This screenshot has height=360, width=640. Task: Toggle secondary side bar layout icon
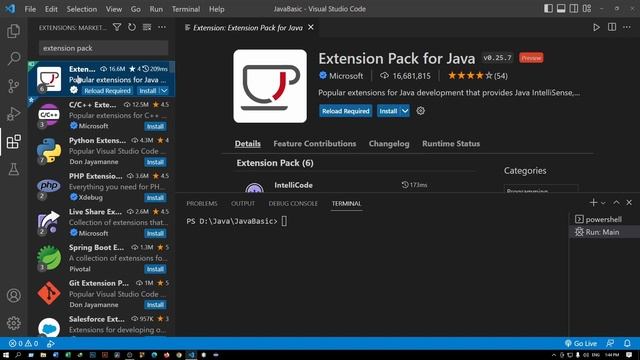(x=574, y=9)
